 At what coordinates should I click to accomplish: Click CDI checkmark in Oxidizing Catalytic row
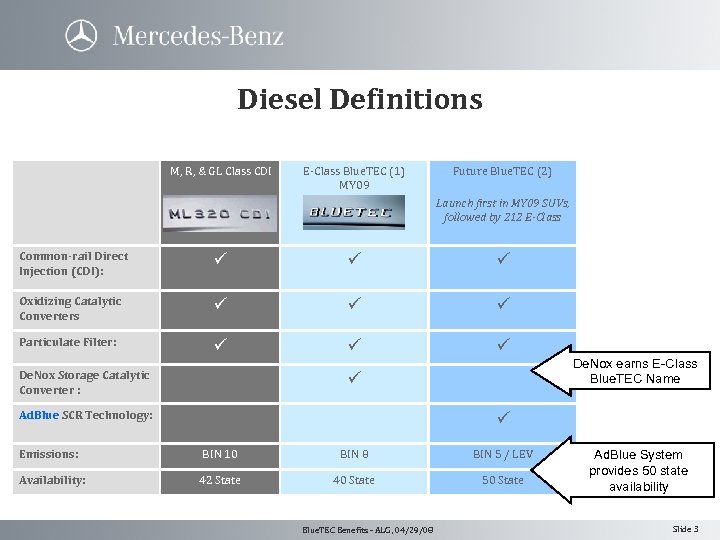pos(220,303)
